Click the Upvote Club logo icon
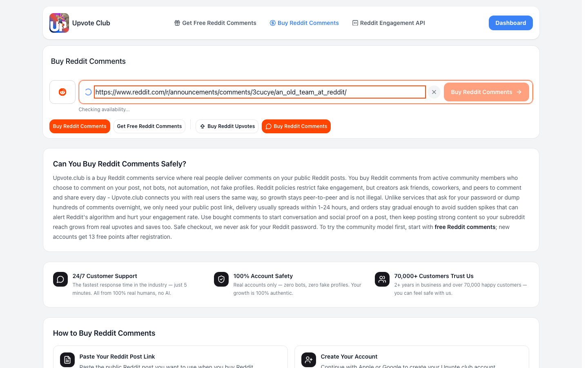The image size is (588, 368). pyautogui.click(x=59, y=23)
